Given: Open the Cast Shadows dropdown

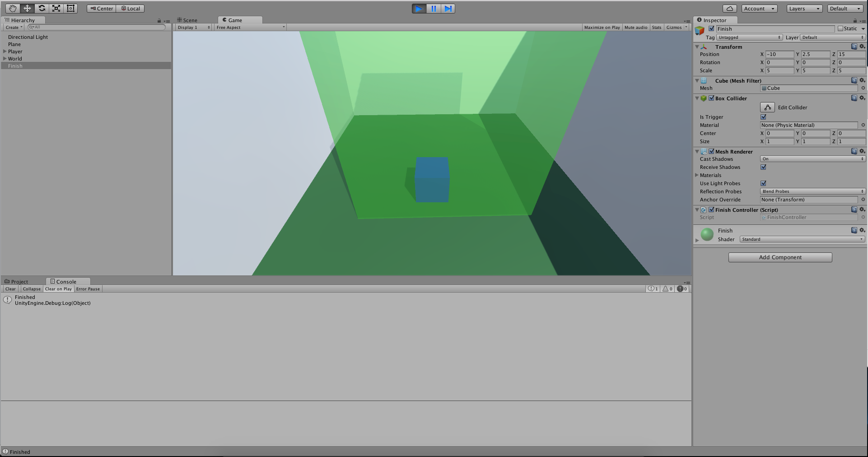Looking at the screenshot, I should [x=812, y=159].
